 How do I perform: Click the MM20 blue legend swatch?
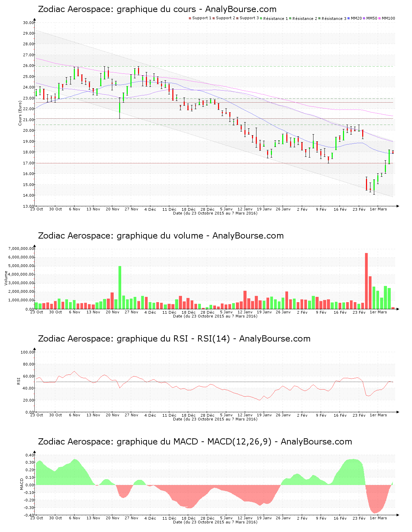pyautogui.click(x=349, y=18)
